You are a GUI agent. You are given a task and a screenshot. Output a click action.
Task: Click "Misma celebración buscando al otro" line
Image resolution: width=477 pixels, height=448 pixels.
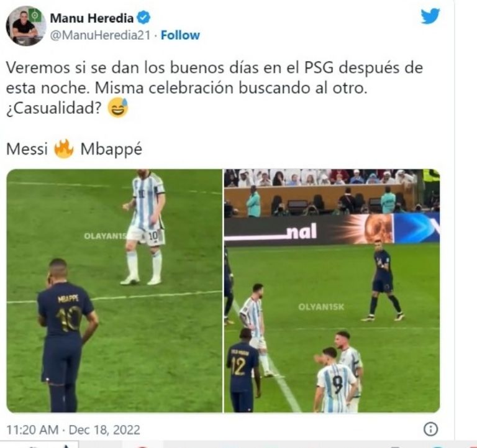(231, 88)
